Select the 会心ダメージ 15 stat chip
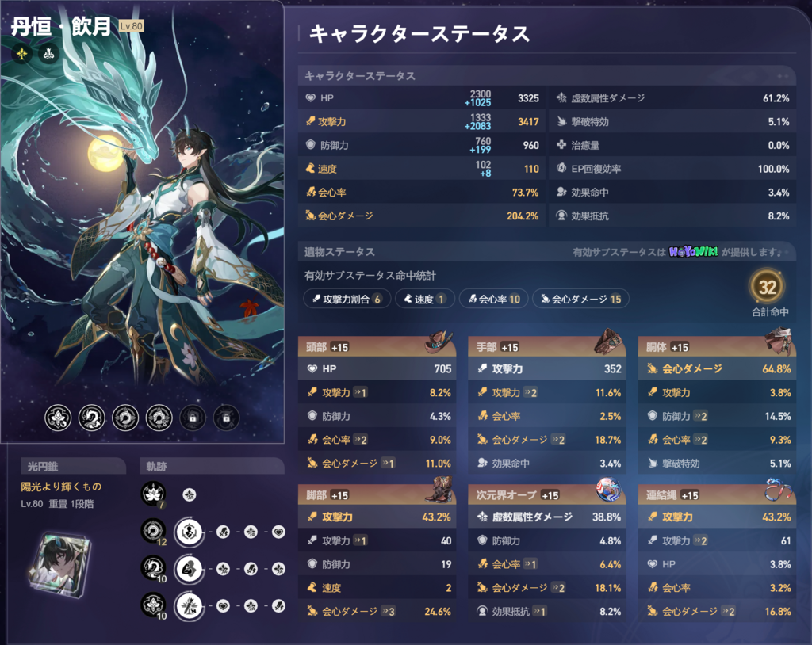Image resolution: width=812 pixels, height=645 pixels. (580, 299)
